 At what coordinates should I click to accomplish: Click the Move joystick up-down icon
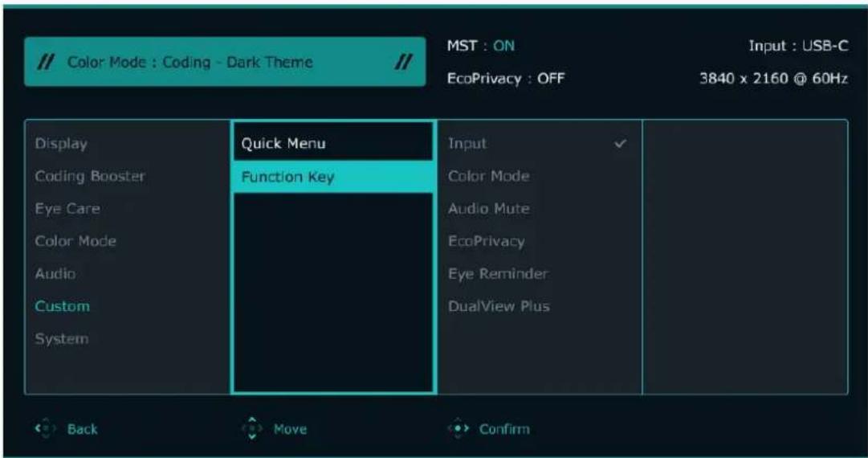[x=251, y=428]
